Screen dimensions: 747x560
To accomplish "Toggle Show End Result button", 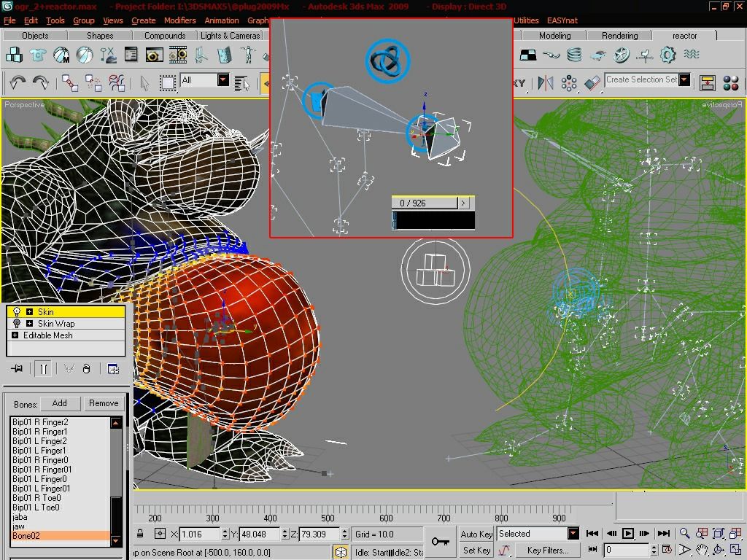I will pyautogui.click(x=43, y=369).
